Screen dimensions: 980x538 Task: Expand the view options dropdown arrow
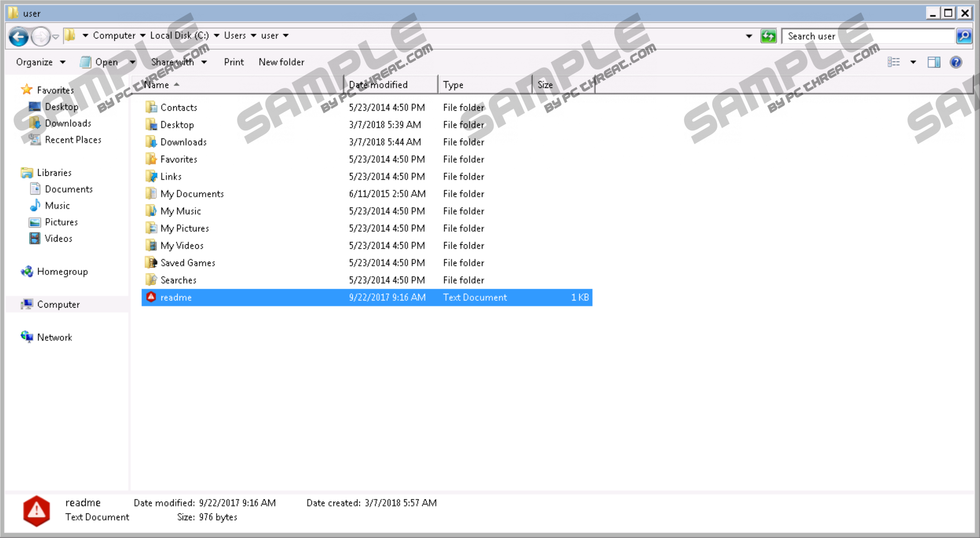tap(913, 62)
